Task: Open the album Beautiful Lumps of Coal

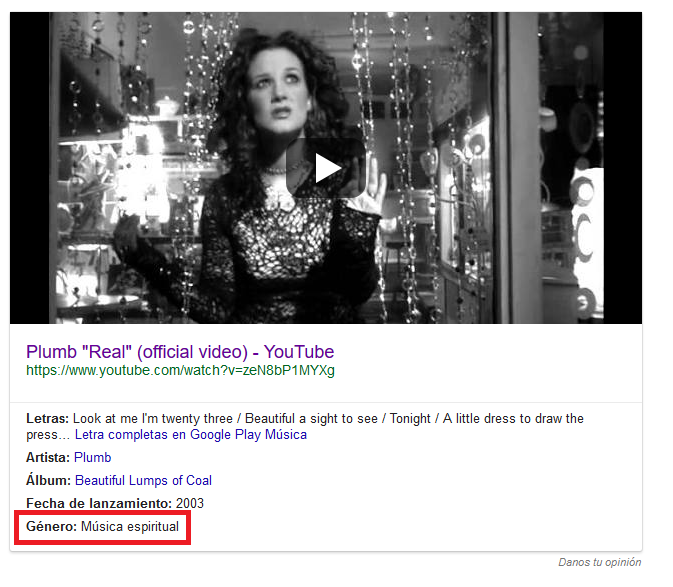Action: pyautogui.click(x=143, y=480)
